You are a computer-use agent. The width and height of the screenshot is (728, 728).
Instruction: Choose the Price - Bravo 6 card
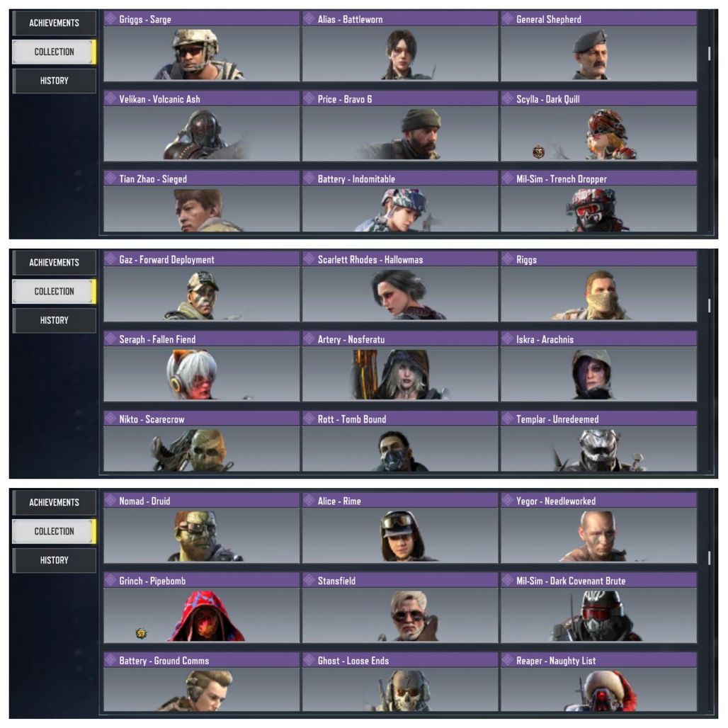(x=400, y=126)
